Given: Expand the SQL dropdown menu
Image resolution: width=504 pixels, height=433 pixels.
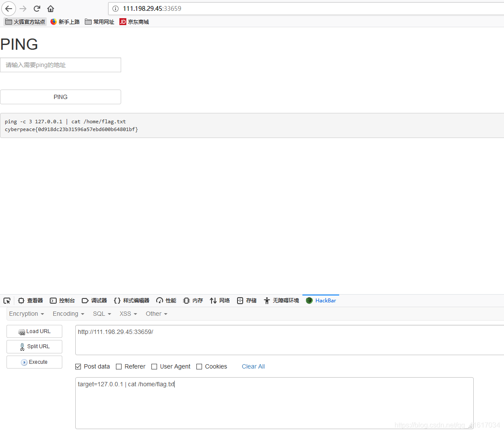Looking at the screenshot, I should 102,314.
